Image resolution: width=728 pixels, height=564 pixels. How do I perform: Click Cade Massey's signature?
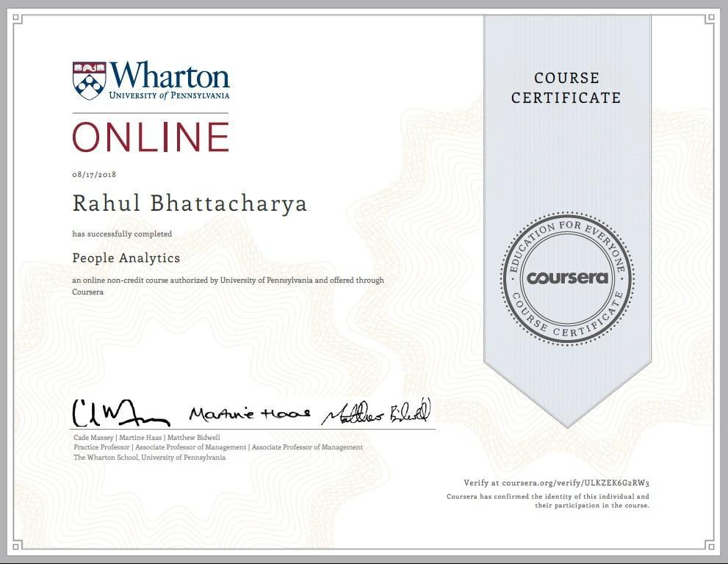click(121, 413)
